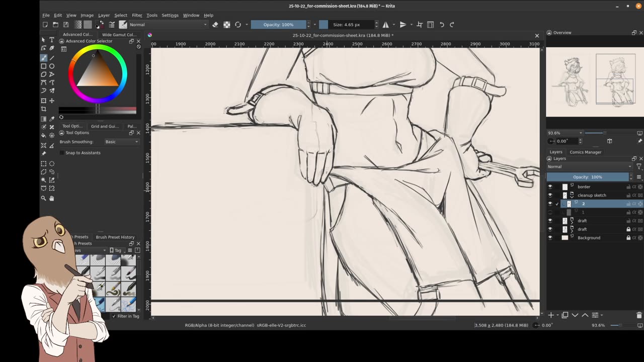The height and width of the screenshot is (362, 644).
Task: Select the Zoom tool
Action: [44, 198]
